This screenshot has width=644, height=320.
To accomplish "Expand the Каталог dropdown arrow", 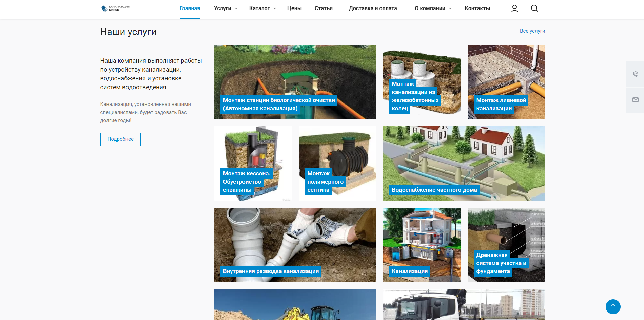I will click(x=275, y=8).
